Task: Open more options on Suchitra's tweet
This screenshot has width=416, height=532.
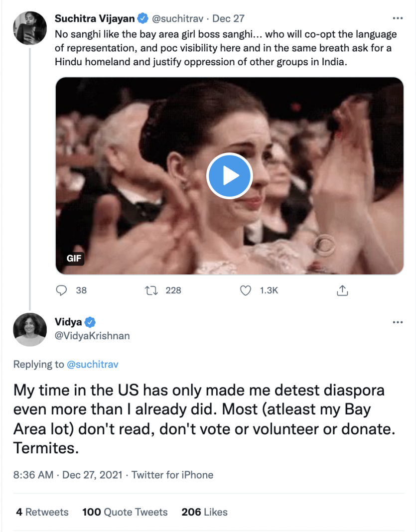Action: click(398, 19)
